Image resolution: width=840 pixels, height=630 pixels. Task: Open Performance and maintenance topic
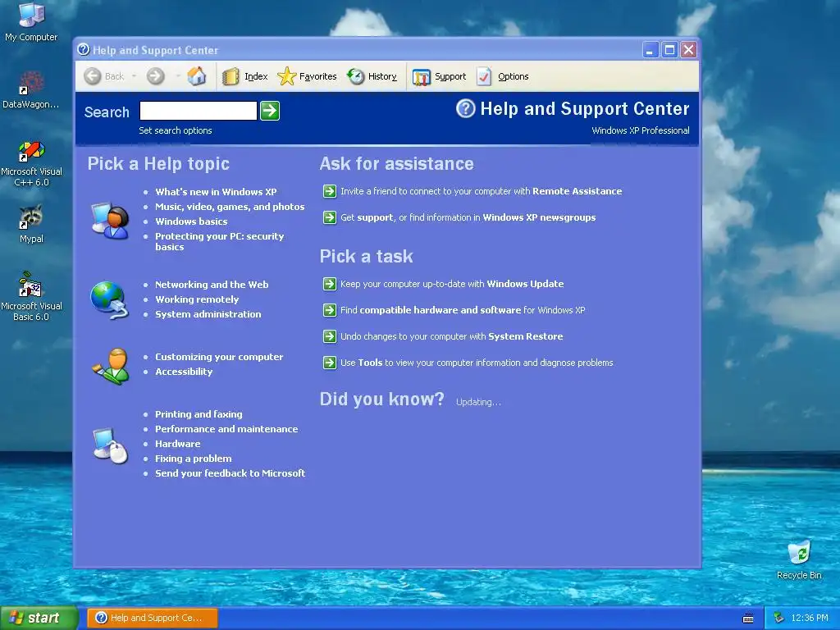(x=226, y=429)
